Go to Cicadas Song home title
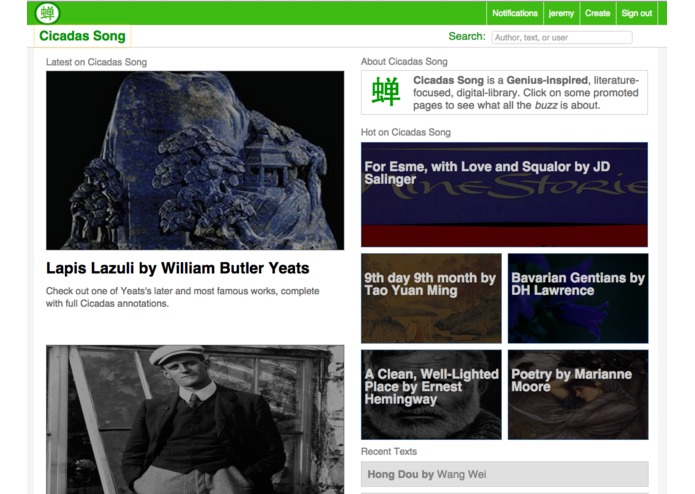The height and width of the screenshot is (494, 695). [x=82, y=36]
